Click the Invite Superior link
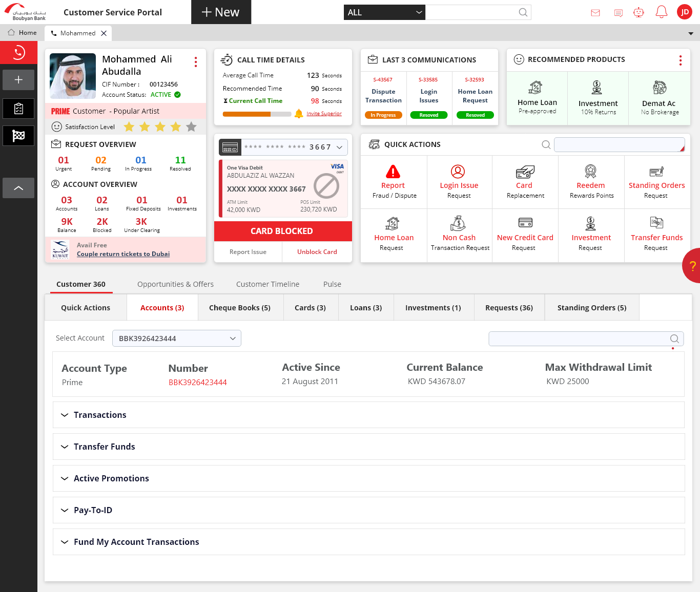 [x=324, y=114]
